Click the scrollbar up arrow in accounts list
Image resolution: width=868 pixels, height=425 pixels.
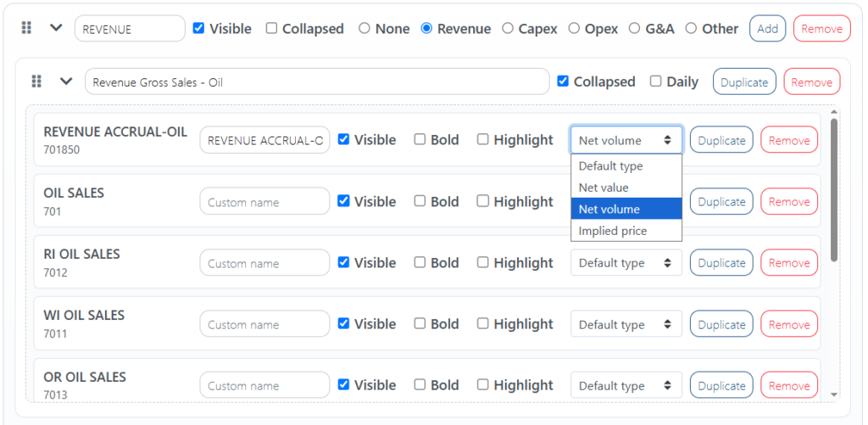tap(834, 113)
